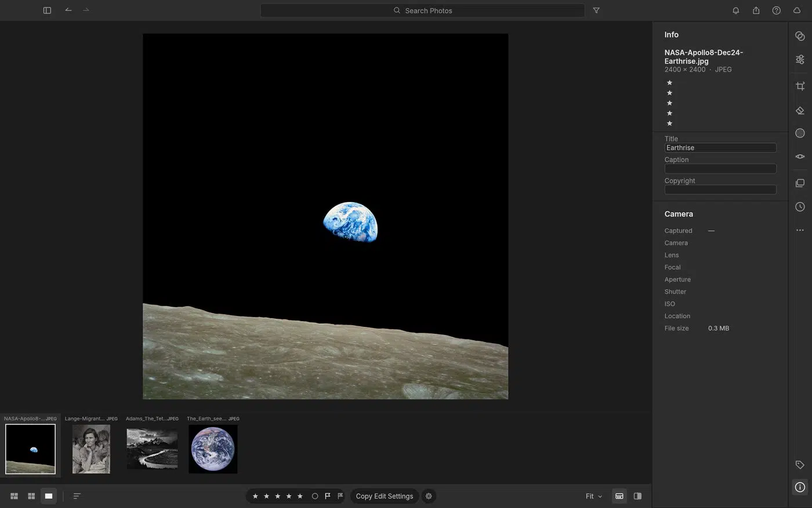
Task: Click the Share icon in top bar
Action: (756, 10)
